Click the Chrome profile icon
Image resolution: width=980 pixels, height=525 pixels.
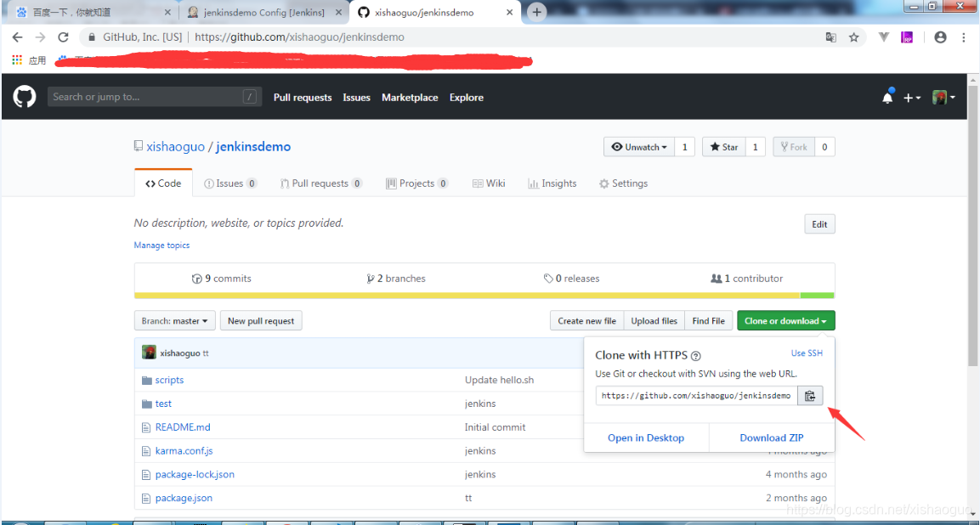pos(940,37)
